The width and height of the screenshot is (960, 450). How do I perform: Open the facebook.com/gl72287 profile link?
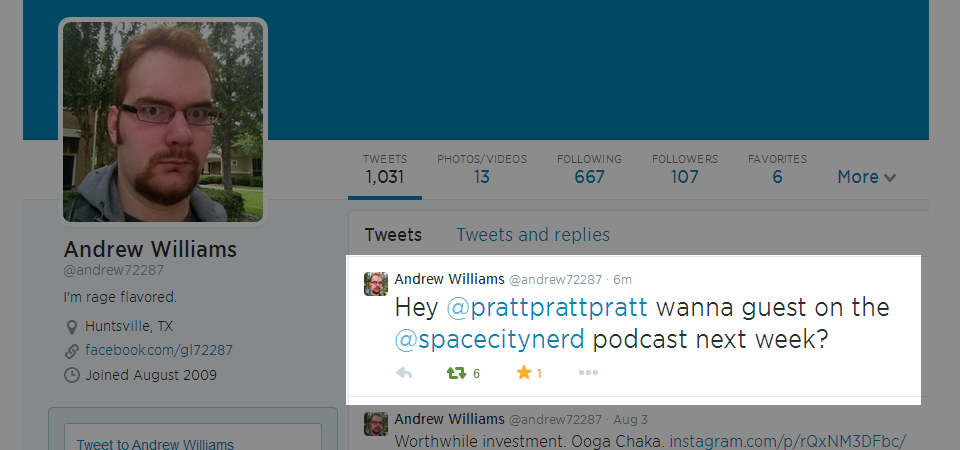[158, 351]
